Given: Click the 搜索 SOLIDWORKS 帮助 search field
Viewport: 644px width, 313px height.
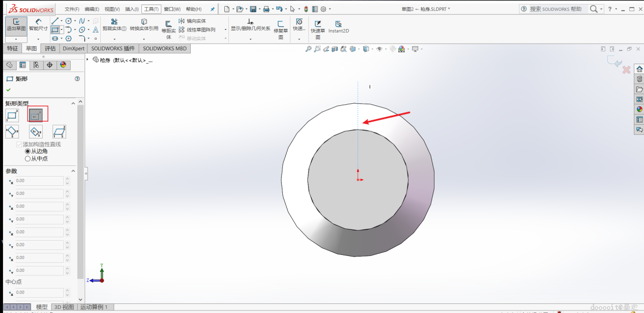Looking at the screenshot, I should tap(555, 9).
